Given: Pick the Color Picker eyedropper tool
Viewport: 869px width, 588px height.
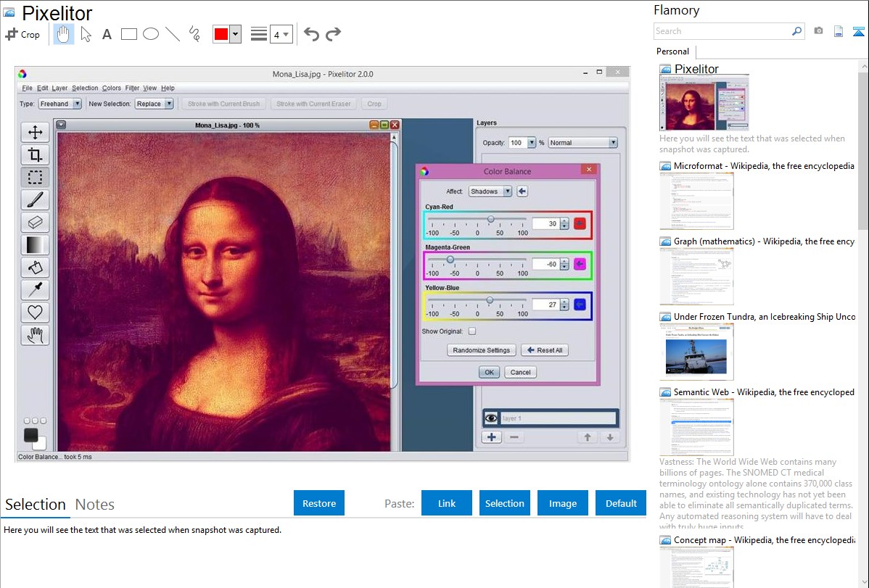Looking at the screenshot, I should [35, 290].
